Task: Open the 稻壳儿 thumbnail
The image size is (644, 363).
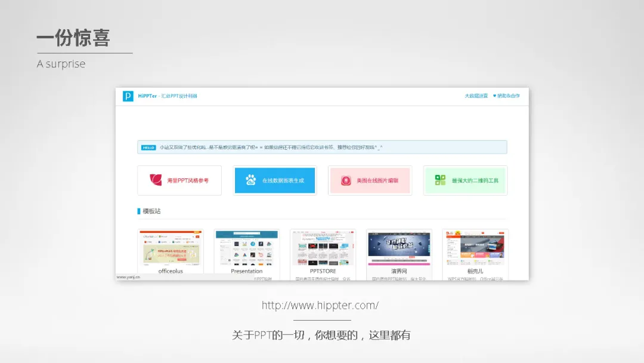Action: coord(475,248)
